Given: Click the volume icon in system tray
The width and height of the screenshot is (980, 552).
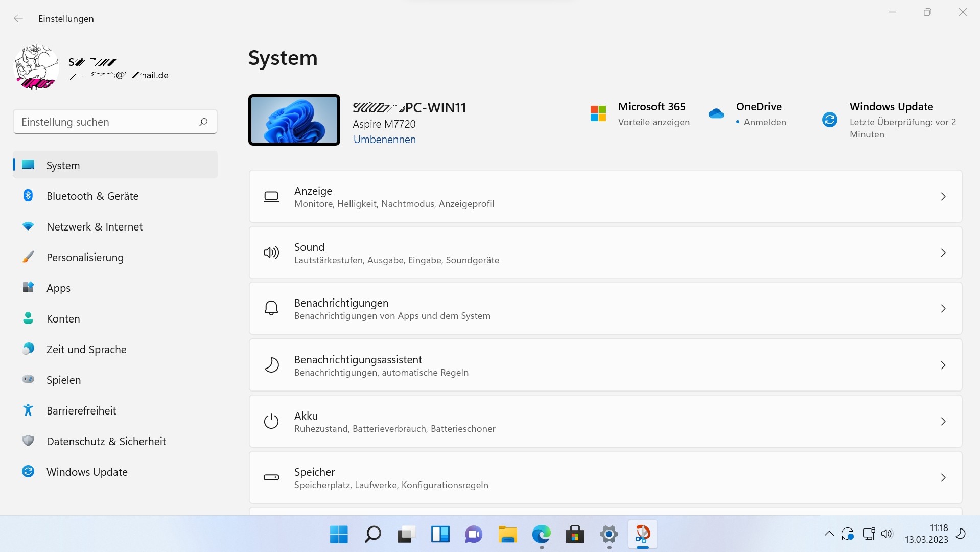Looking at the screenshot, I should click(x=887, y=534).
